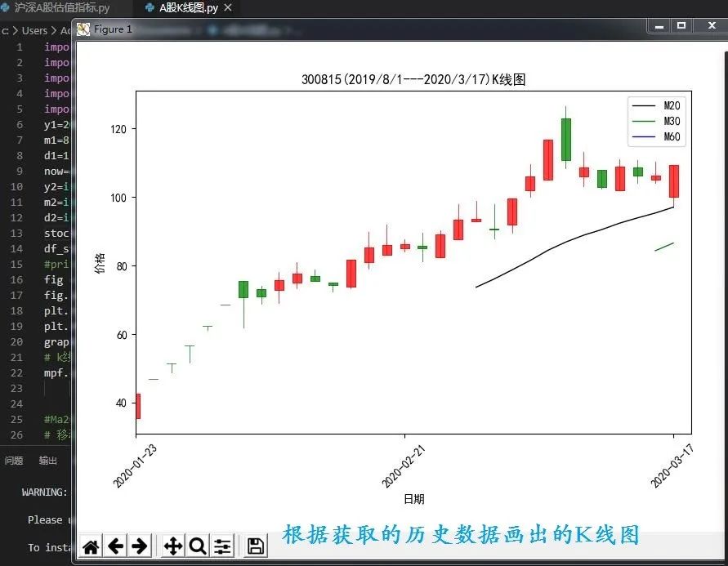Click the tallest green candlestick near 120

566,139
